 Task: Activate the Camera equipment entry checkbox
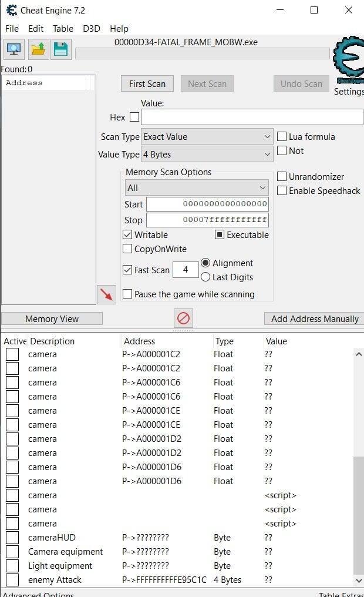pyautogui.click(x=12, y=552)
